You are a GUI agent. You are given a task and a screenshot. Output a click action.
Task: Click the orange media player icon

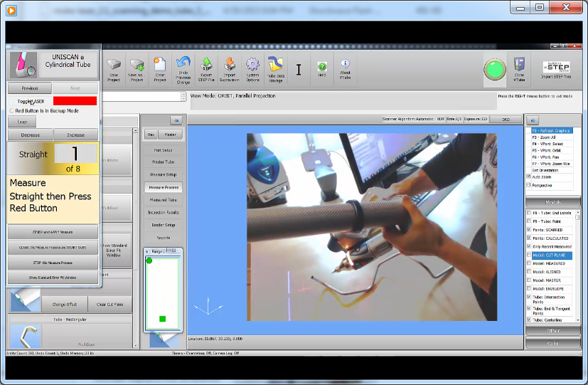pos(11,11)
